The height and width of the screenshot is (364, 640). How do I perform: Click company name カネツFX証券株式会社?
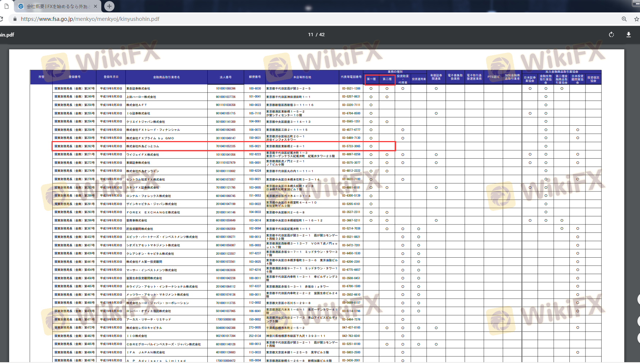tap(143, 188)
